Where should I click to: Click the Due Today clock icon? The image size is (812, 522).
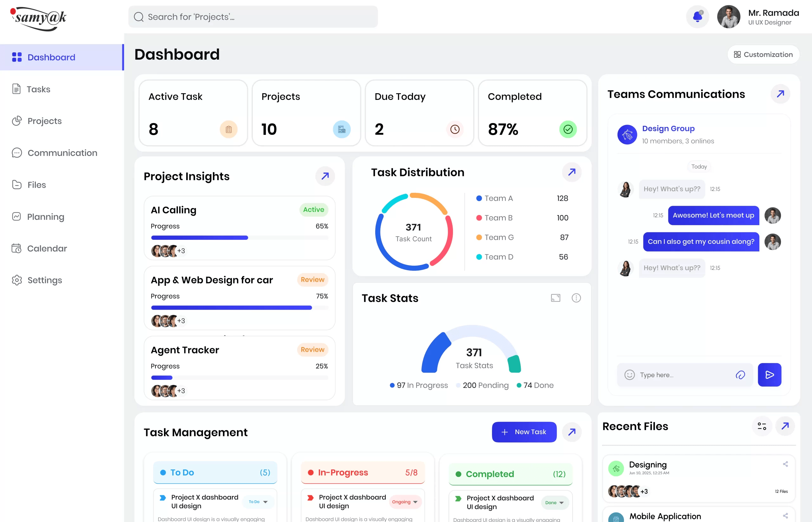click(455, 129)
